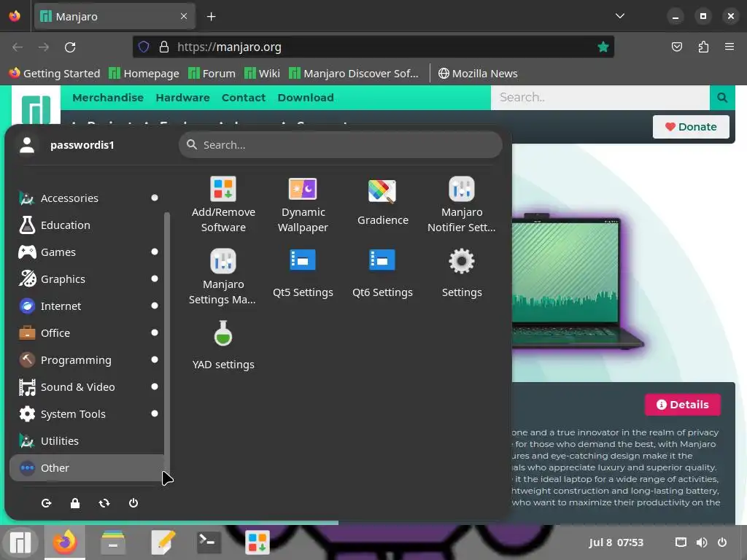Open Homepage bookmark

tap(144, 74)
